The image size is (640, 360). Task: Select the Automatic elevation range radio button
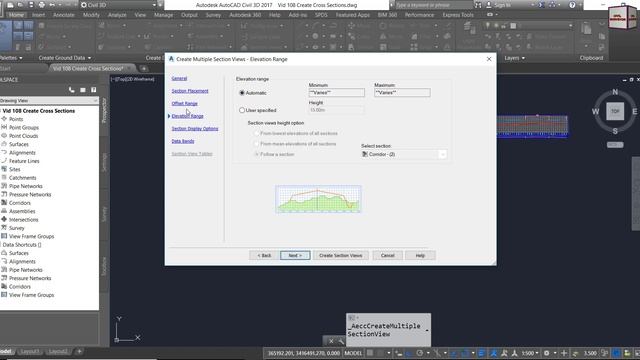pos(242,93)
